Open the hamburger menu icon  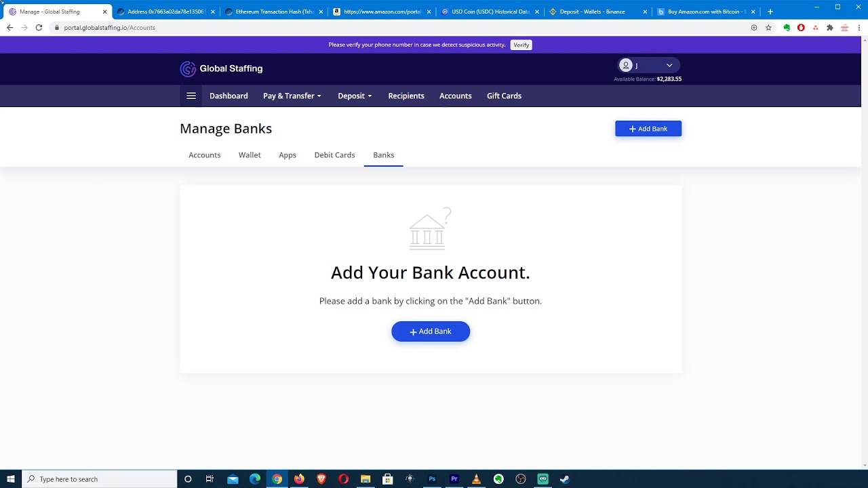pyautogui.click(x=191, y=96)
